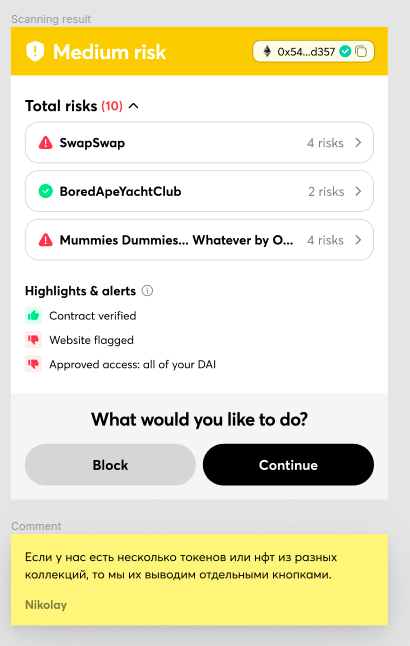Click thumbs-up icon for Contract verified
This screenshot has width=410, height=646.
pos(33,316)
